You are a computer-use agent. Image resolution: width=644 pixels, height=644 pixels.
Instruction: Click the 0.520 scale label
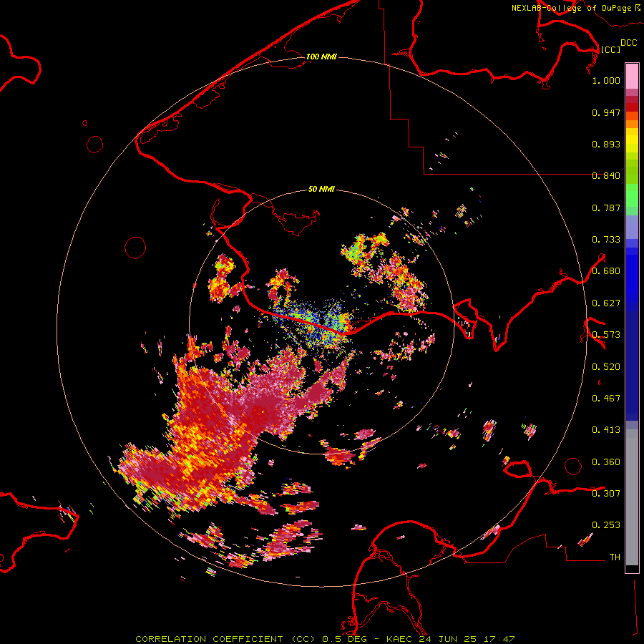click(606, 367)
